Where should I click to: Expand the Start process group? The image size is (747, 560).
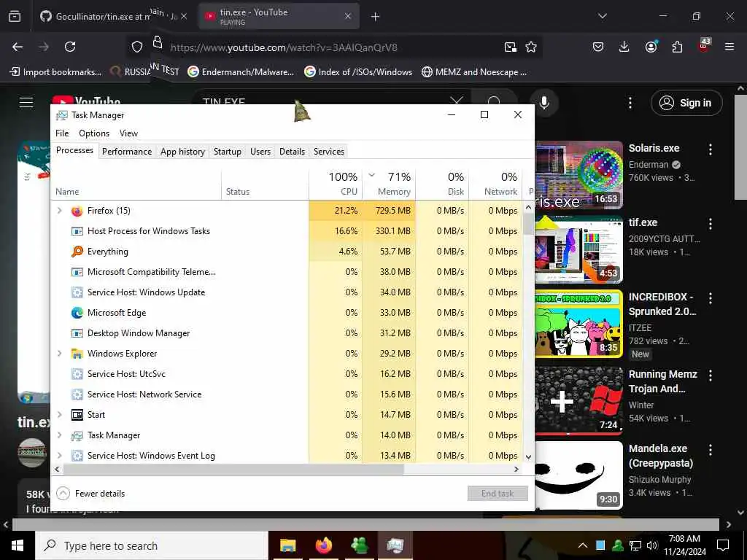(x=60, y=415)
